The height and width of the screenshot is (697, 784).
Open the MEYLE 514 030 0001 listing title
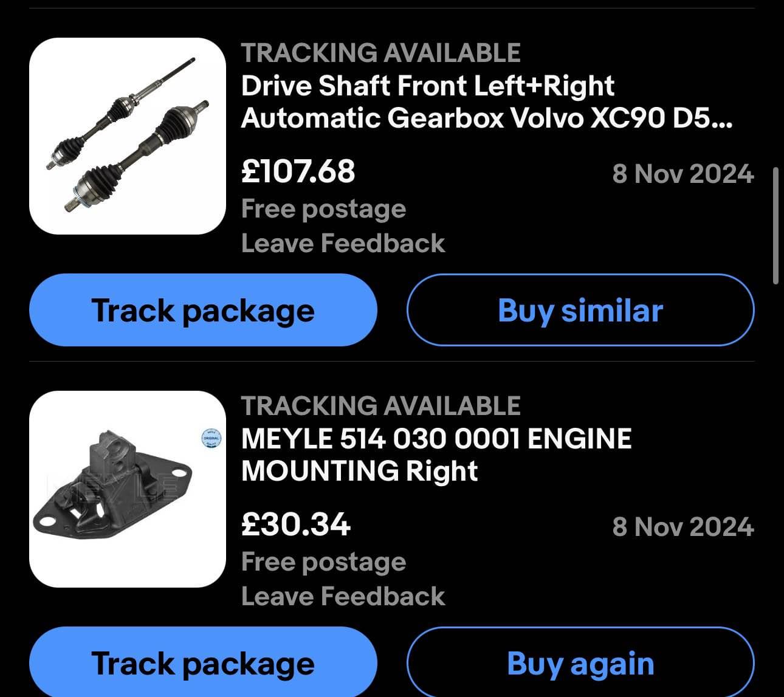[x=436, y=455]
